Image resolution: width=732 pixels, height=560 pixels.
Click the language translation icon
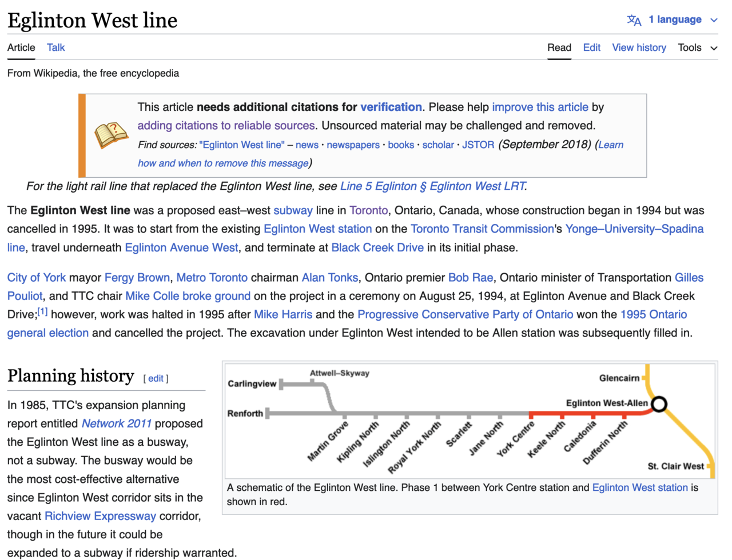pos(634,20)
